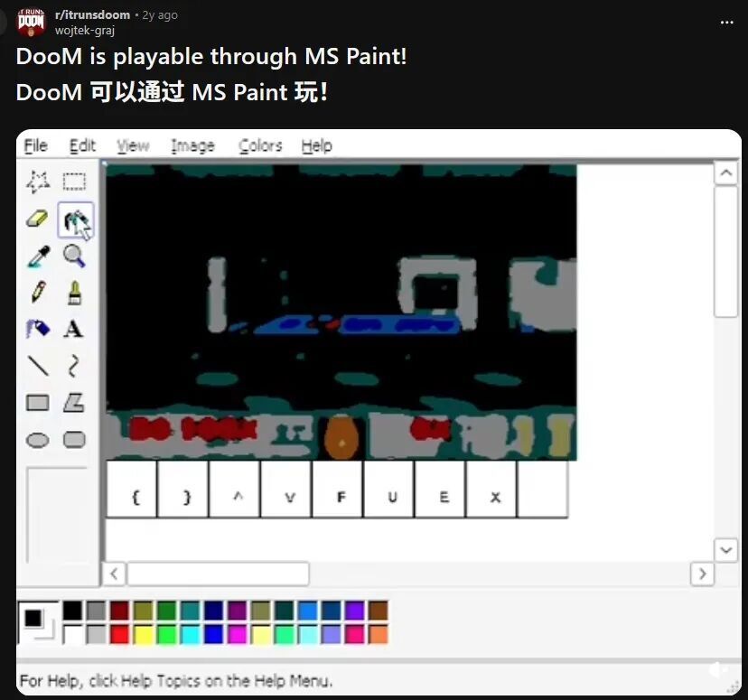Click the '}' key box on canvas
This screenshot has width=748, height=700.
[x=183, y=490]
